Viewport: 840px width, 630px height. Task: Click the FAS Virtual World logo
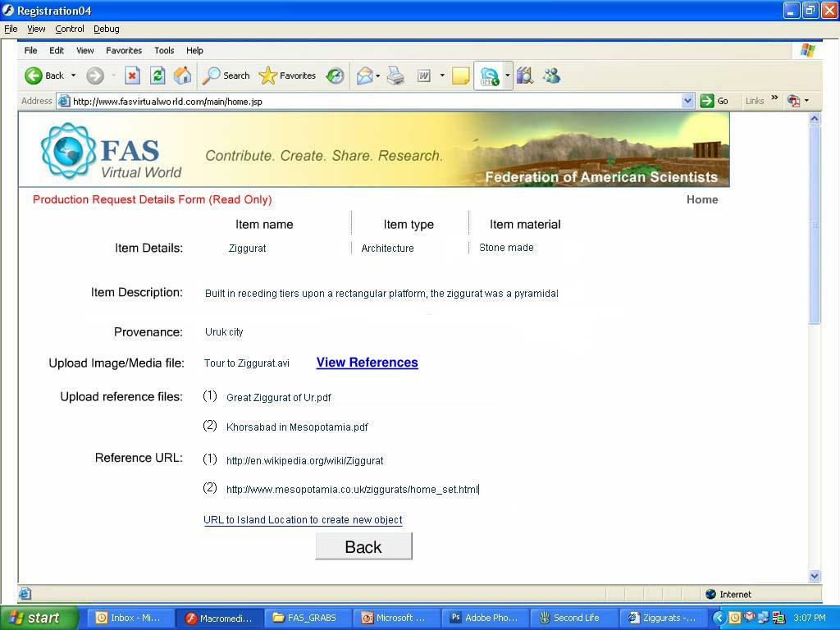pyautogui.click(x=112, y=151)
